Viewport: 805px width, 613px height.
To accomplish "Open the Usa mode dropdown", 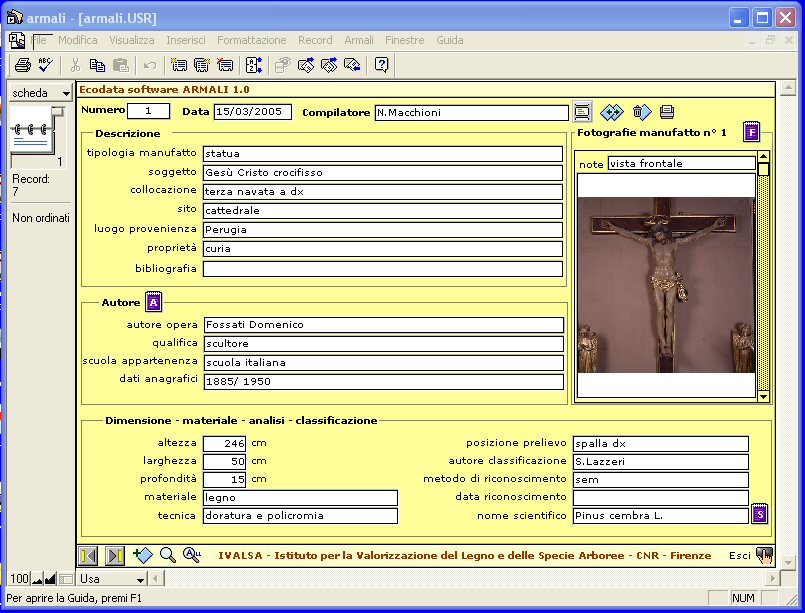I will (x=112, y=579).
